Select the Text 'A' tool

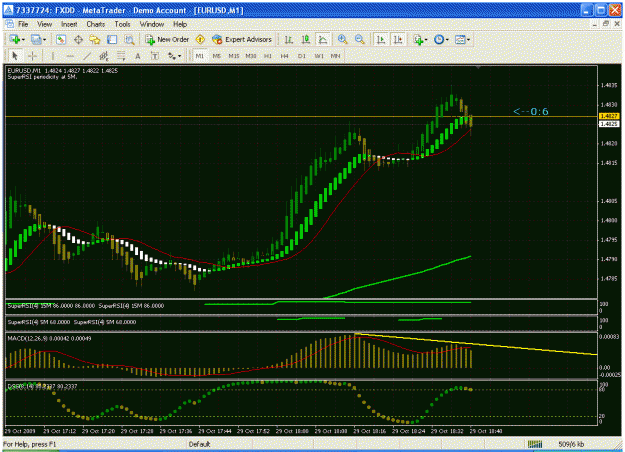[138, 56]
